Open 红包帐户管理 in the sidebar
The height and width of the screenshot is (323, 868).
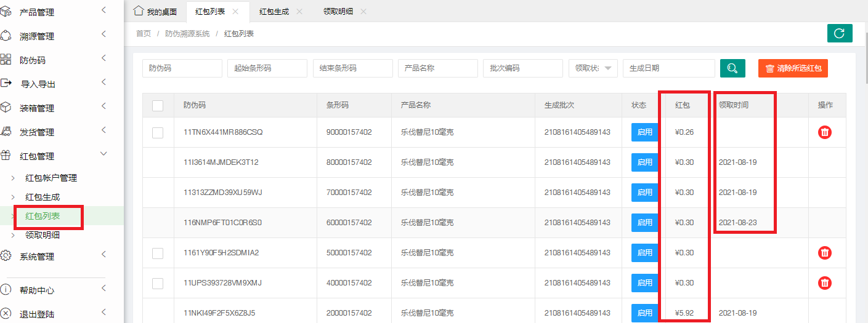51,178
